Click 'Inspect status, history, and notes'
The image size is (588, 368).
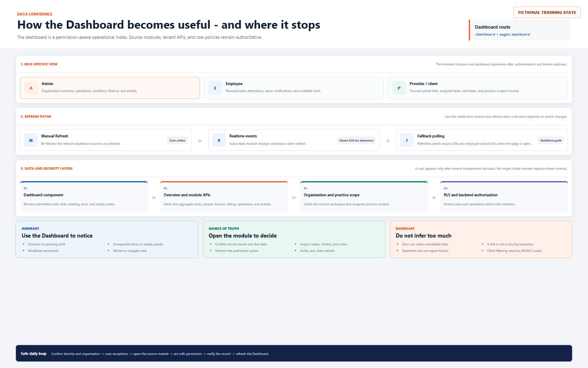point(324,244)
